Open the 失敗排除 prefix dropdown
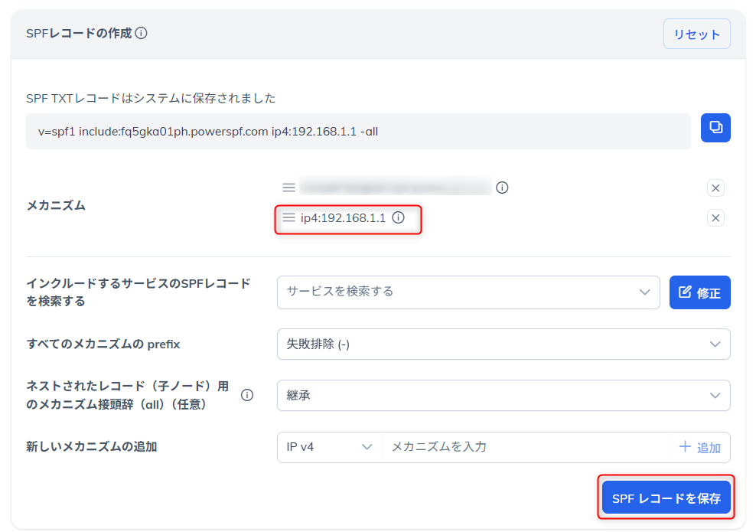This screenshot has height=532, width=756. pyautogui.click(x=503, y=344)
